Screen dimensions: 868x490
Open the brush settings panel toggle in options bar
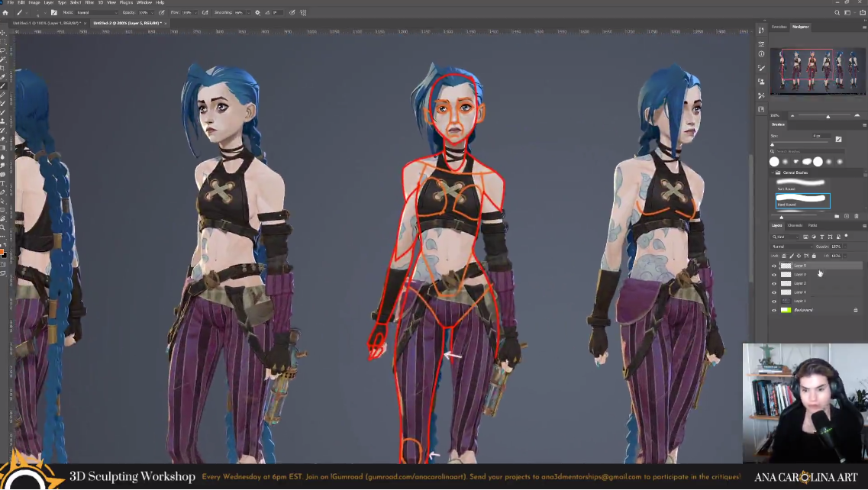coord(53,12)
